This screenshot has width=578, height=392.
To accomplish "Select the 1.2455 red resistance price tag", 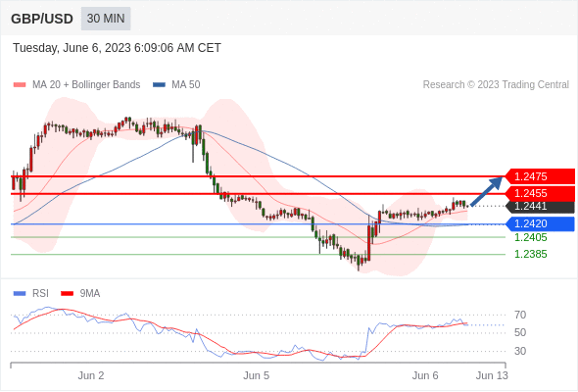I will (540, 194).
